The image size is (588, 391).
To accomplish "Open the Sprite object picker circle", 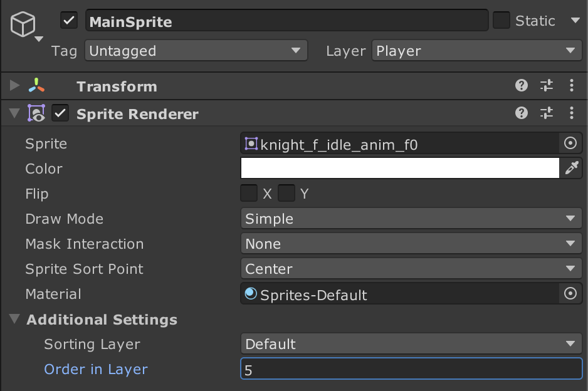I will [570, 143].
